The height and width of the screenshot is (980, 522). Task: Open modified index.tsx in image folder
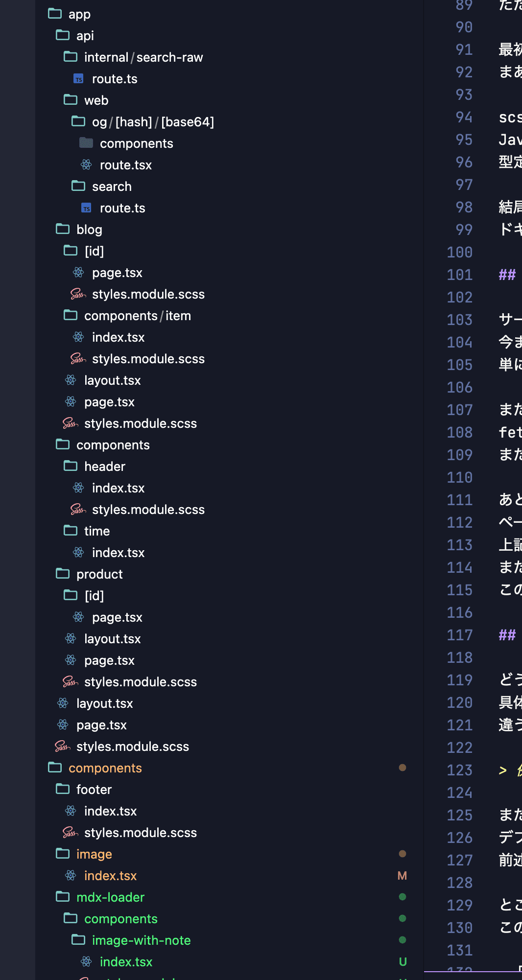click(110, 876)
